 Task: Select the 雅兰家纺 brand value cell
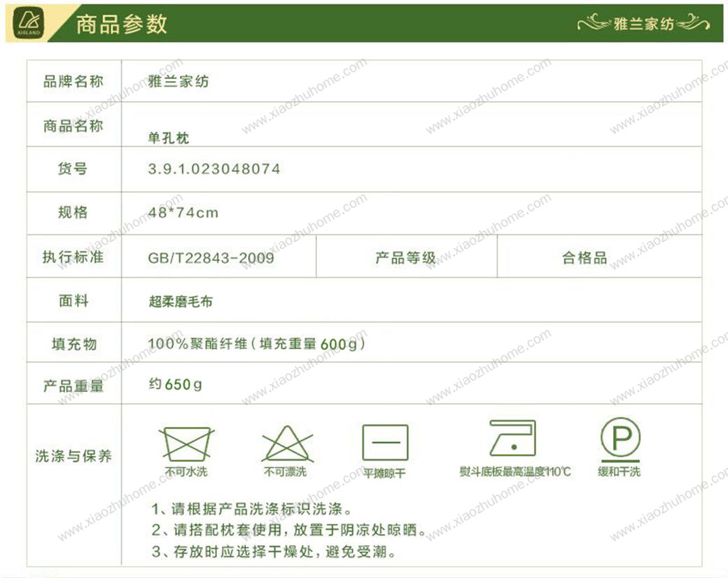tap(412, 81)
